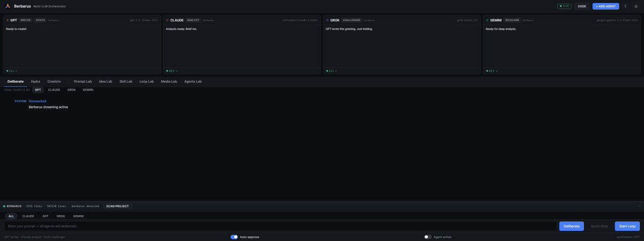Click the WILDCARD role badge on GEMINI
The height and width of the screenshot is (241, 644).
point(512,20)
